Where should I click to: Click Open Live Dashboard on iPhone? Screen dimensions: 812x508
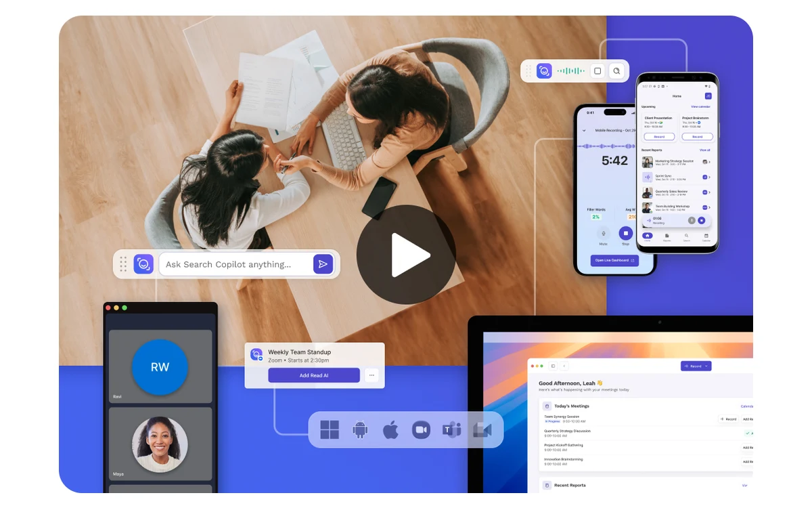(614, 260)
